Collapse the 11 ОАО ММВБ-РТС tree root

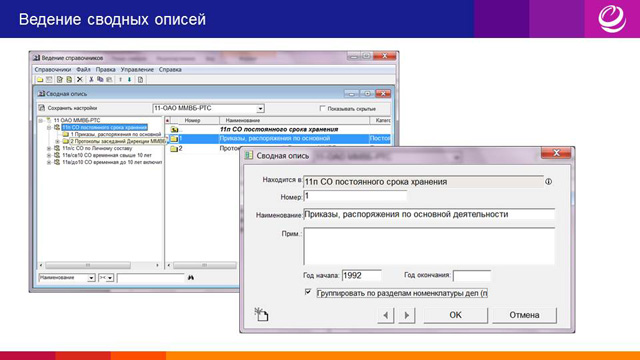40,120
